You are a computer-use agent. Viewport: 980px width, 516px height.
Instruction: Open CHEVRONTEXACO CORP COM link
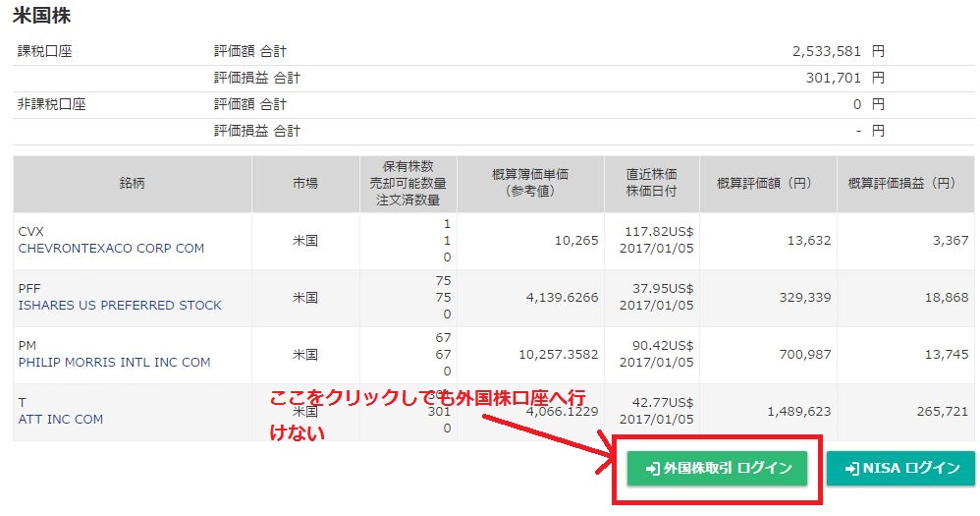111,249
